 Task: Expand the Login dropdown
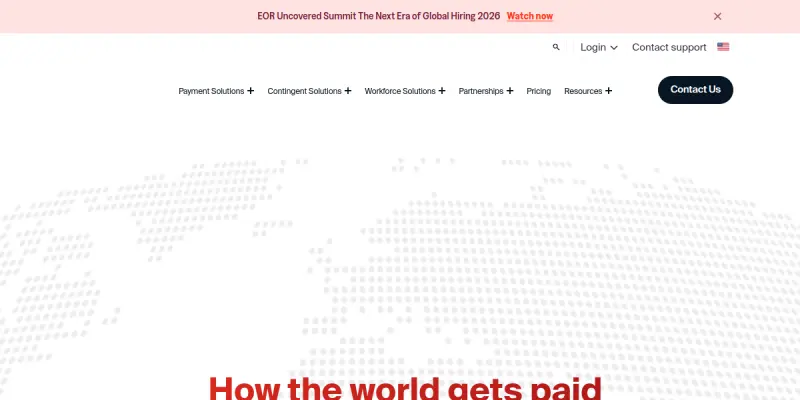pyautogui.click(x=599, y=47)
